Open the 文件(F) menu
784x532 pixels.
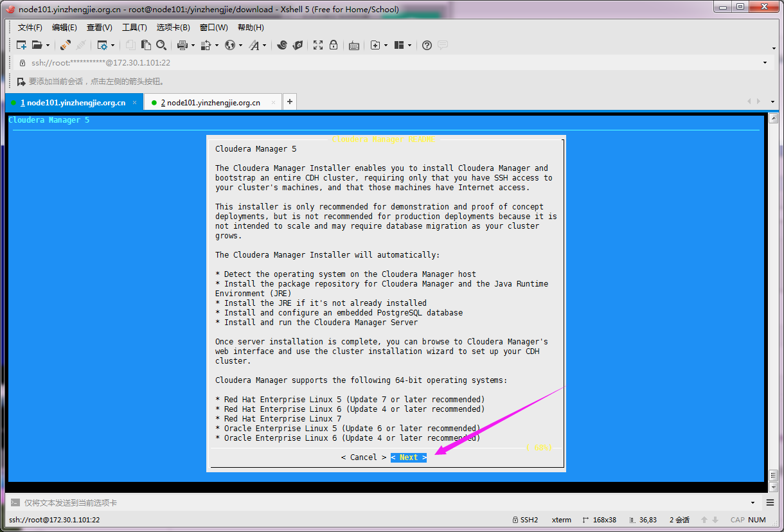tap(30, 28)
